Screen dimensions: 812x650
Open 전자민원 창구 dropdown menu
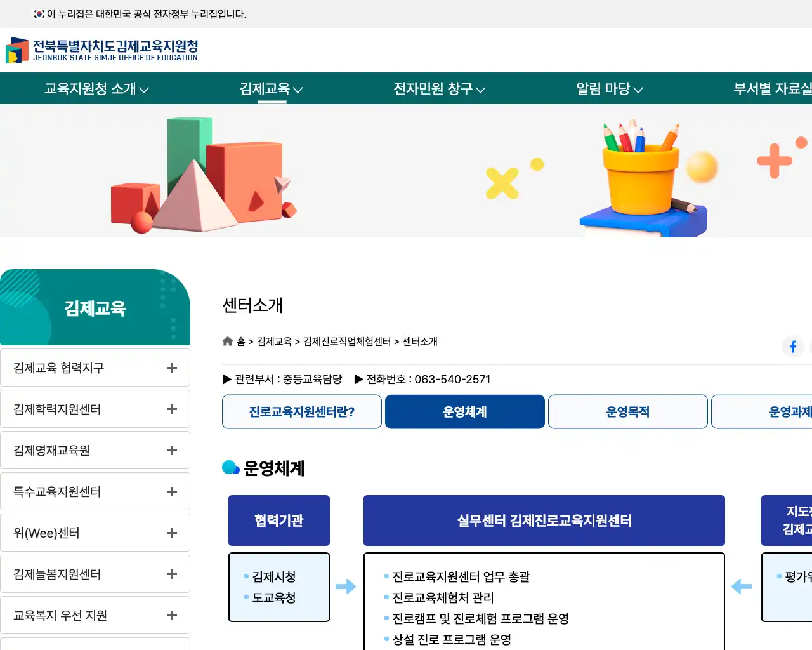439,89
